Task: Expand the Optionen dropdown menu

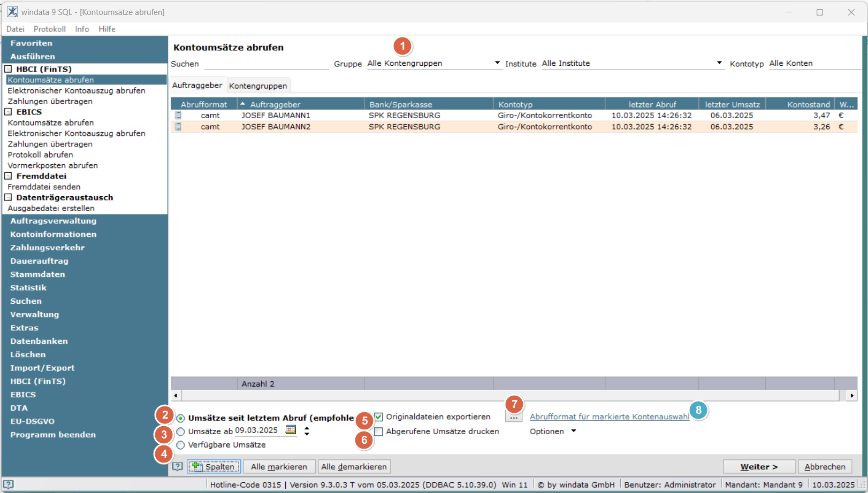Action: 574,431
